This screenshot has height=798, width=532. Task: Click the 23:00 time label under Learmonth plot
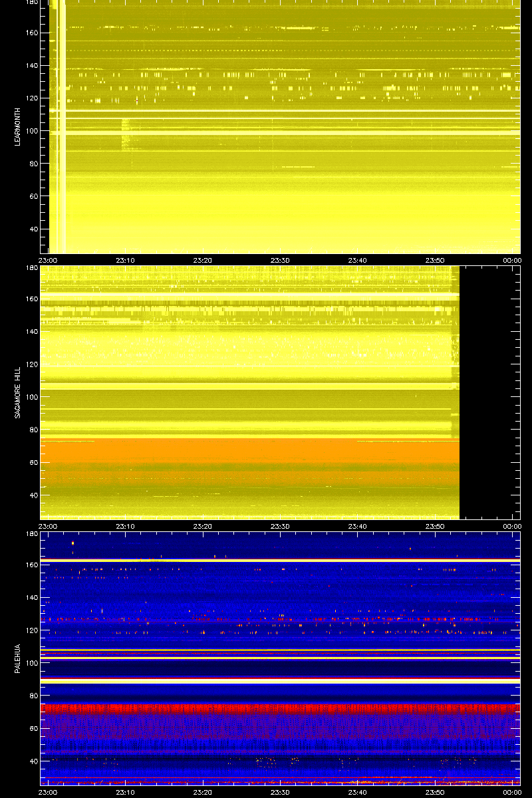pos(49,260)
